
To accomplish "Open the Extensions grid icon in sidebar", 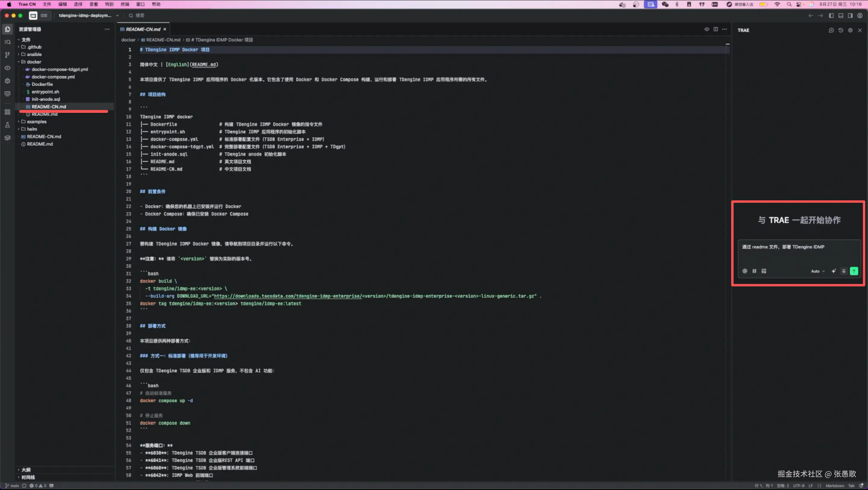I will [8, 112].
